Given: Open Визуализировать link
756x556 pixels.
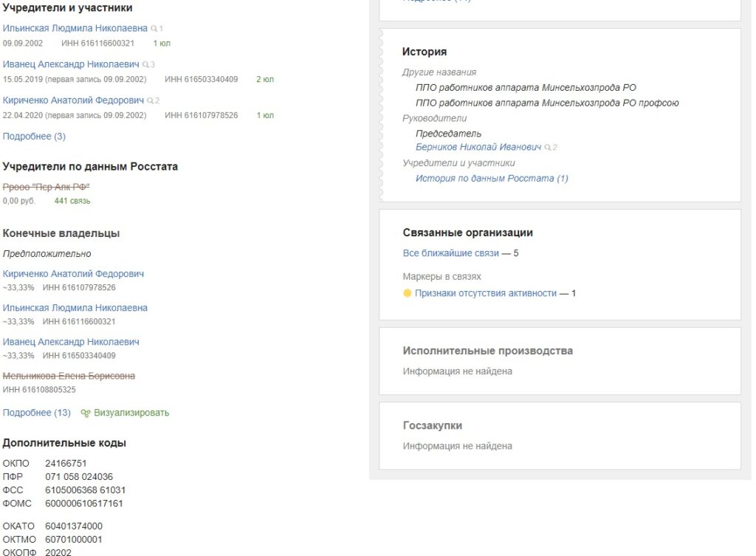Looking at the screenshot, I should tap(131, 413).
